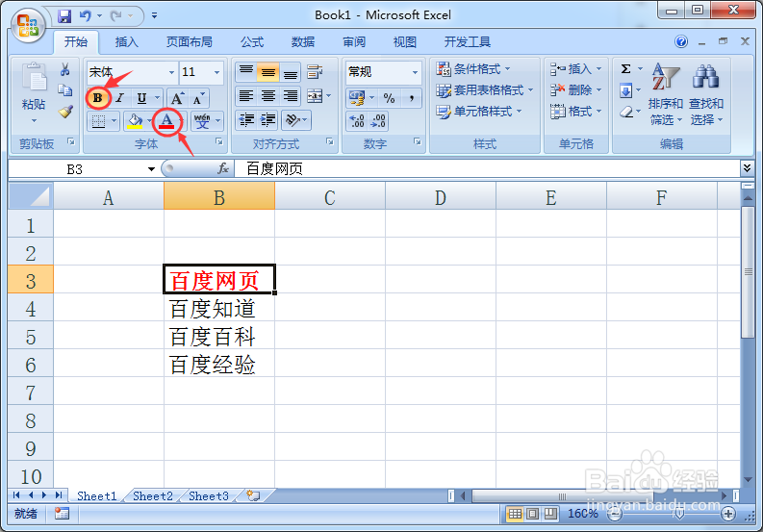Toggle top vertical alignment
This screenshot has width=763, height=532.
(x=245, y=72)
